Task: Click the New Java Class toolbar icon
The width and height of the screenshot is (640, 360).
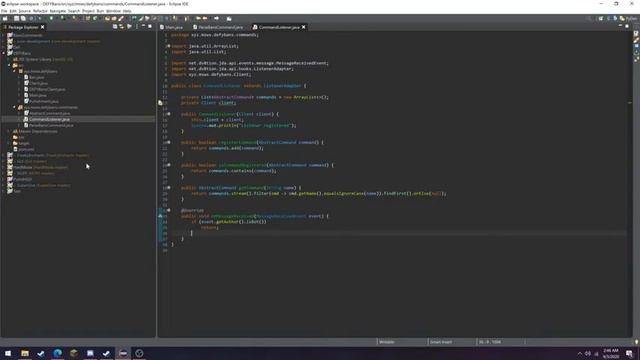Action: (95, 18)
